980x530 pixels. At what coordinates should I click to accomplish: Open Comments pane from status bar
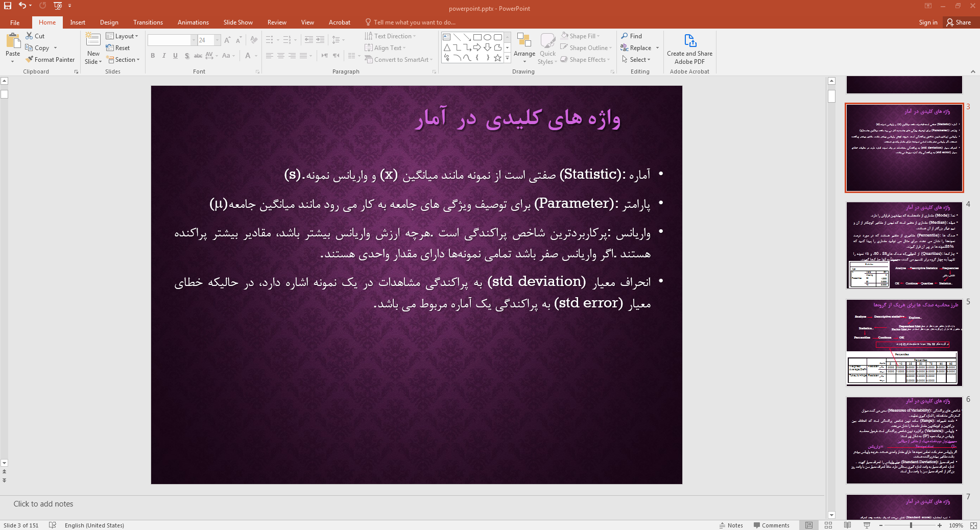point(771,525)
